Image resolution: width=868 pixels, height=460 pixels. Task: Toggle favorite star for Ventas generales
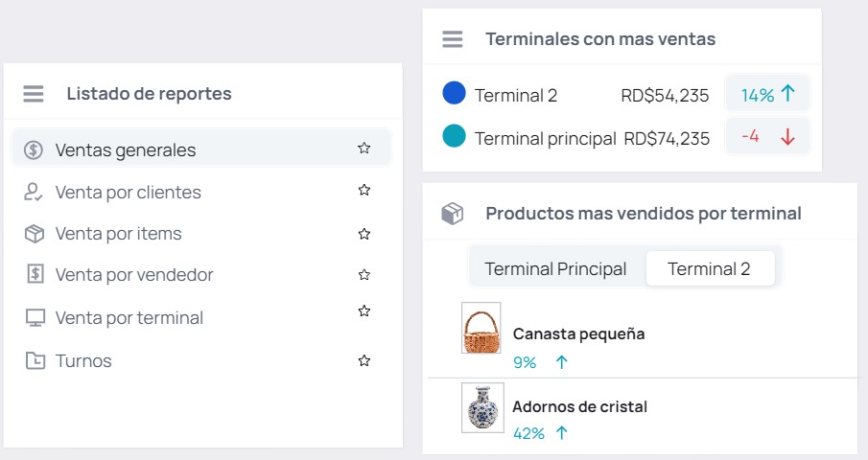pyautogui.click(x=364, y=148)
